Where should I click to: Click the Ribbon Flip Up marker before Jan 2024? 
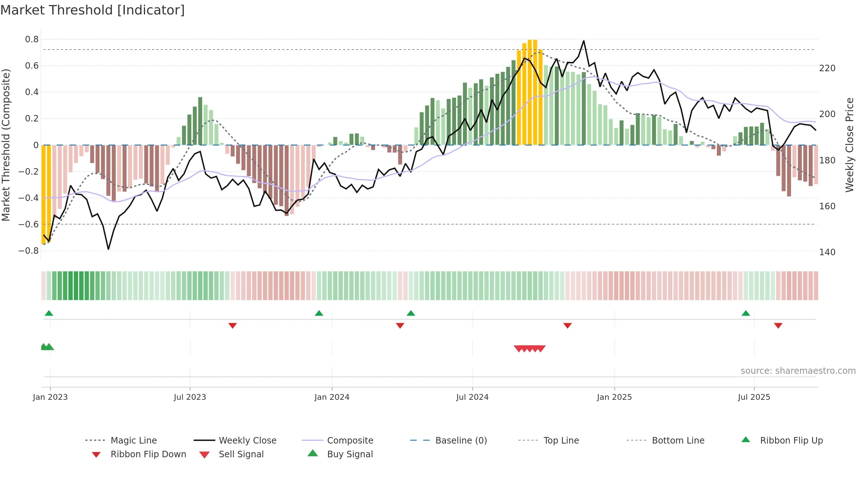(x=319, y=313)
